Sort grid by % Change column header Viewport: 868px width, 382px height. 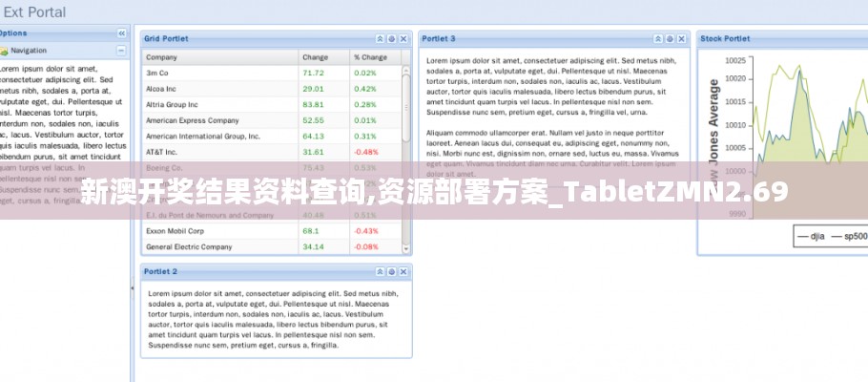click(374, 56)
